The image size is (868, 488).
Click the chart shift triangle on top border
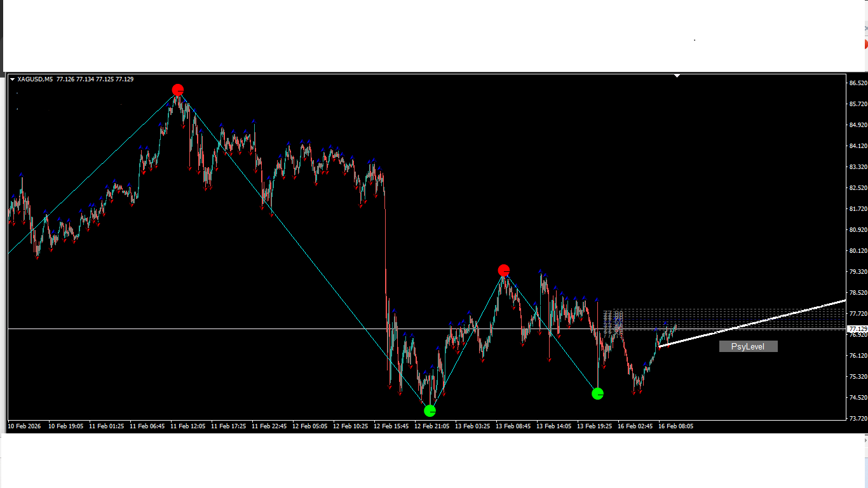pos(677,76)
